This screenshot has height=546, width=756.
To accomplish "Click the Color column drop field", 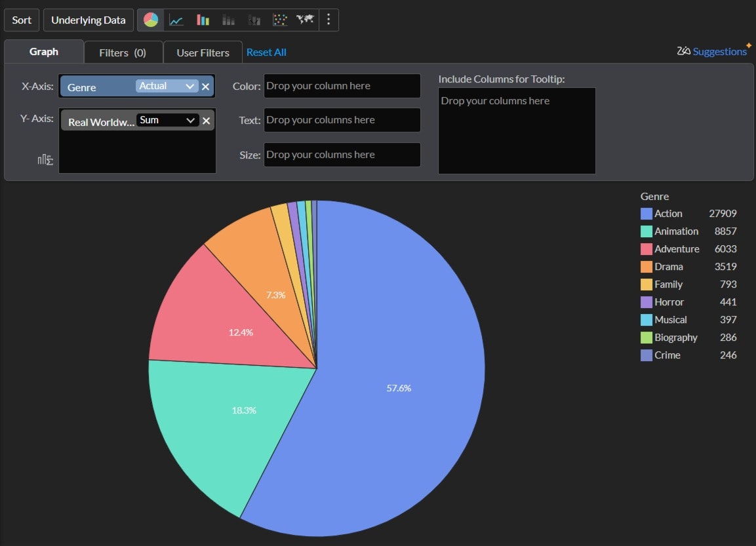I will click(x=342, y=86).
